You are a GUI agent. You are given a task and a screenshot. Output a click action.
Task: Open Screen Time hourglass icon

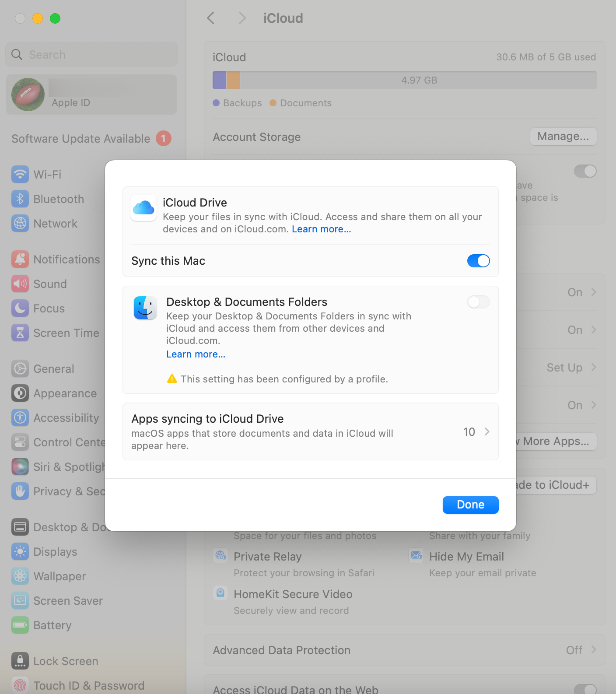coord(20,333)
